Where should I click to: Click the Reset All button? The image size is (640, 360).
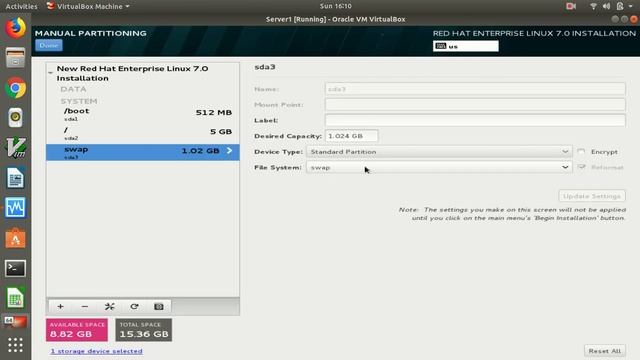coord(604,351)
